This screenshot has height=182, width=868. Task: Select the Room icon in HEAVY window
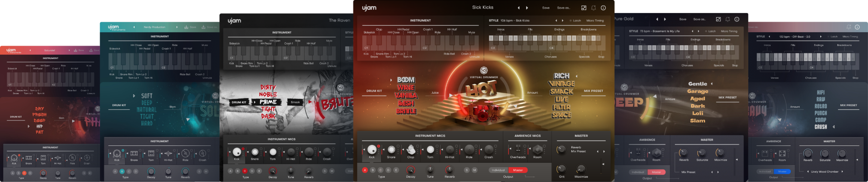[782, 154]
